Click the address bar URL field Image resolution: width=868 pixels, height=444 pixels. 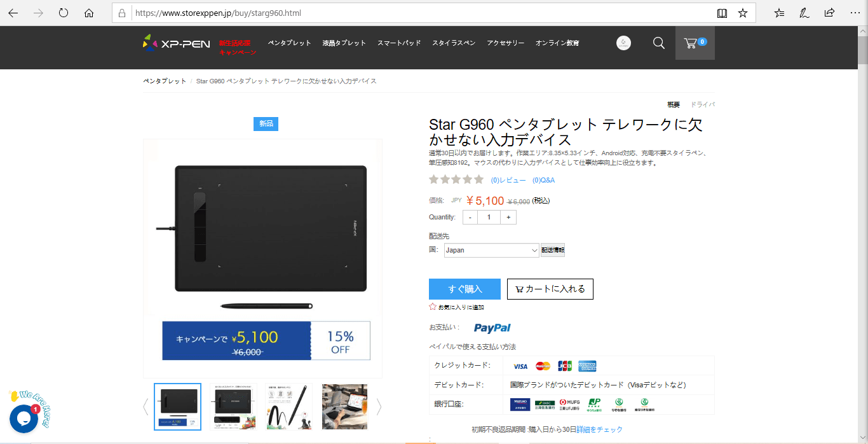(419, 13)
